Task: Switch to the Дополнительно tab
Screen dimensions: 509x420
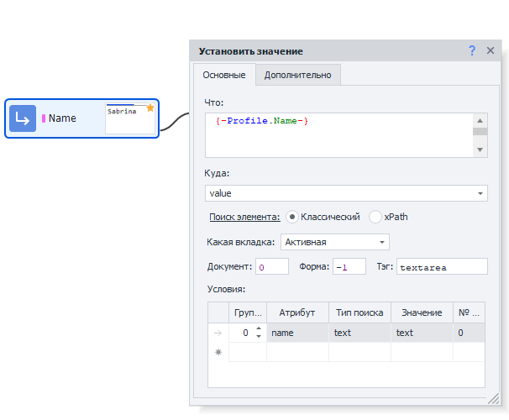Action: point(297,75)
